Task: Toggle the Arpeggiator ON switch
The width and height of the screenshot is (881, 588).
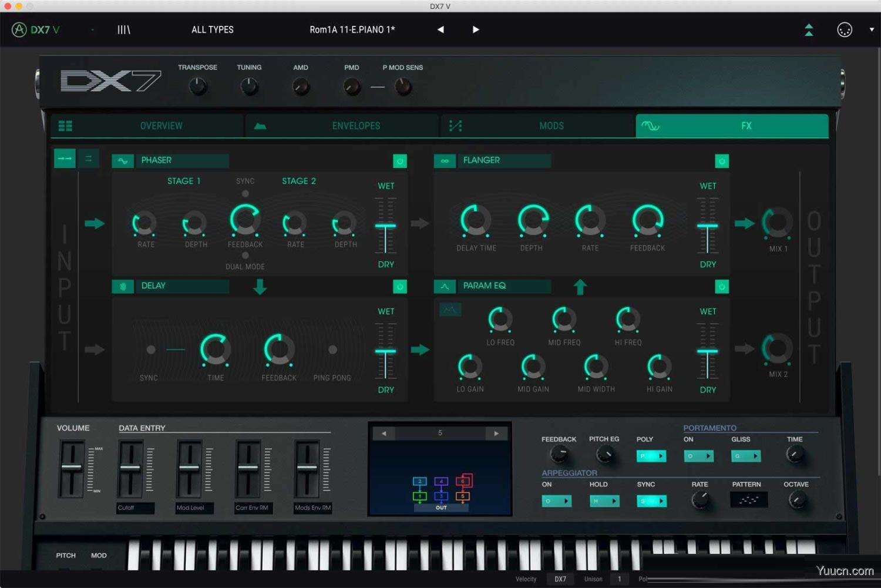Action: coord(556,501)
